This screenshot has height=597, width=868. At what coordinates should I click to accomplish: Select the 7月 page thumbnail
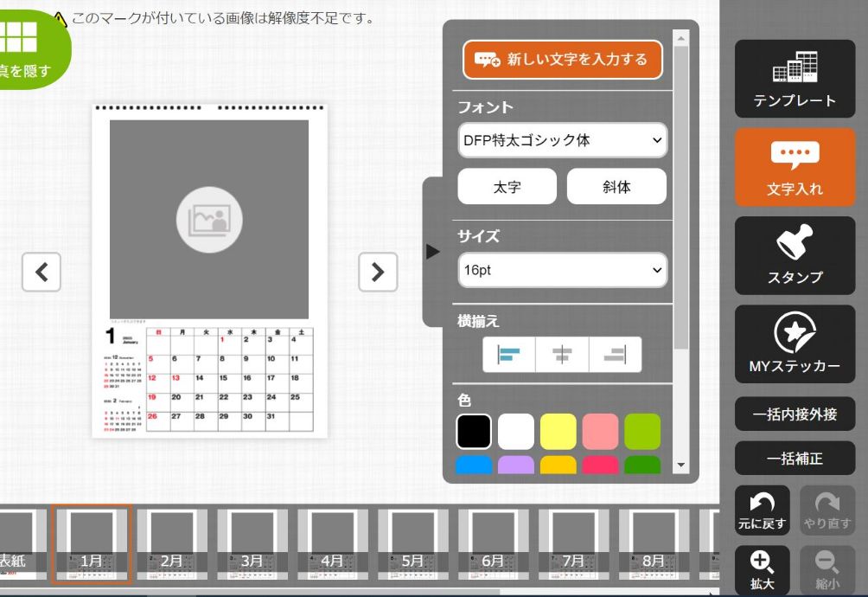point(573,544)
